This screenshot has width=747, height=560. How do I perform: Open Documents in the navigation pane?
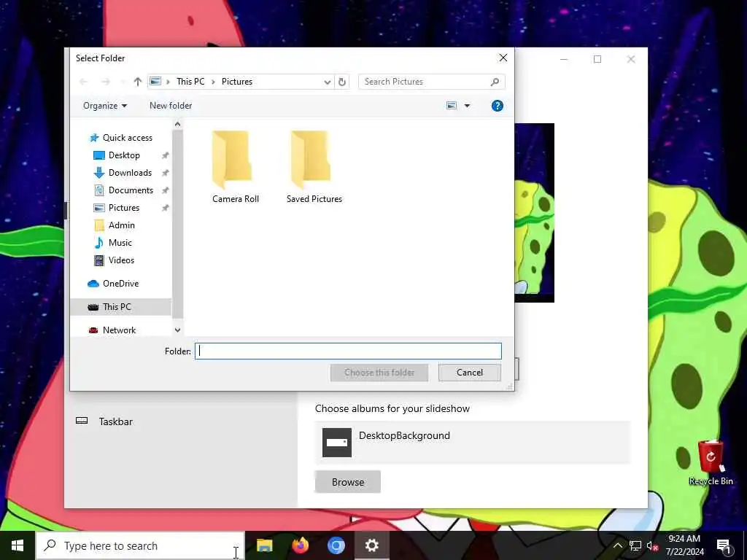[x=131, y=190]
